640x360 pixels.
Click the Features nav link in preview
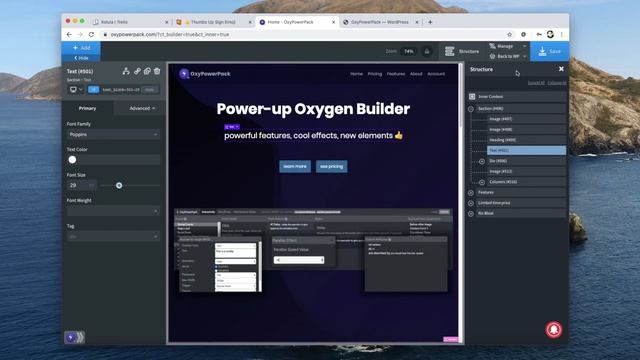[x=396, y=74]
